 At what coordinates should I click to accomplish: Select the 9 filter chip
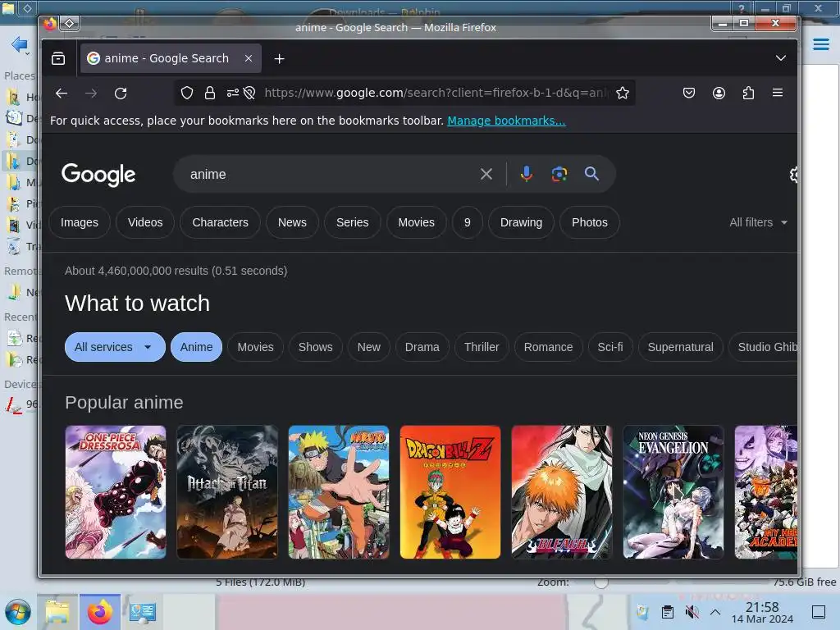467,222
